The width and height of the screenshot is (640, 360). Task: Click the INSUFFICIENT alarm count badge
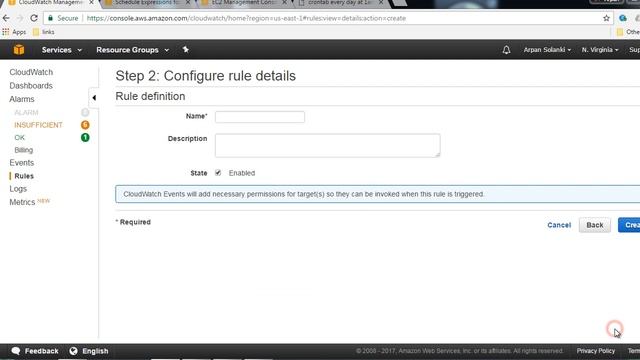pyautogui.click(x=85, y=125)
